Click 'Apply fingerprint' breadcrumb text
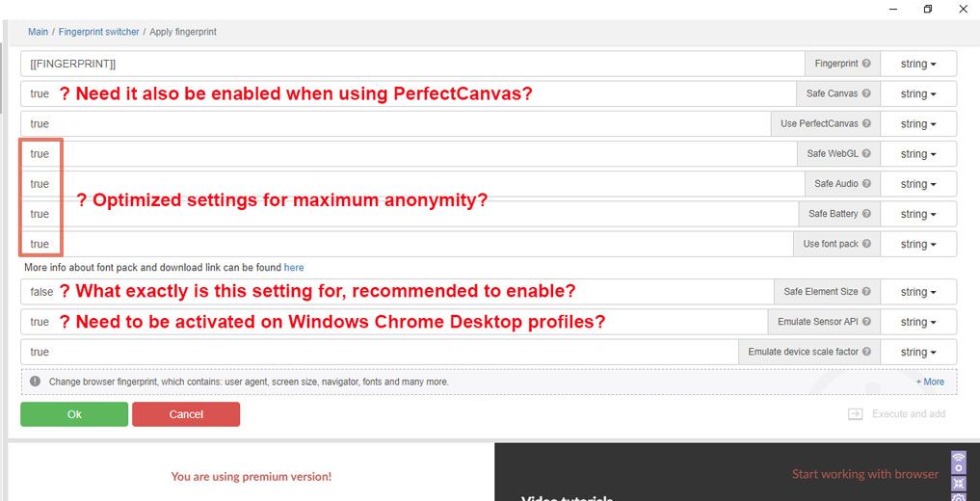 click(183, 31)
